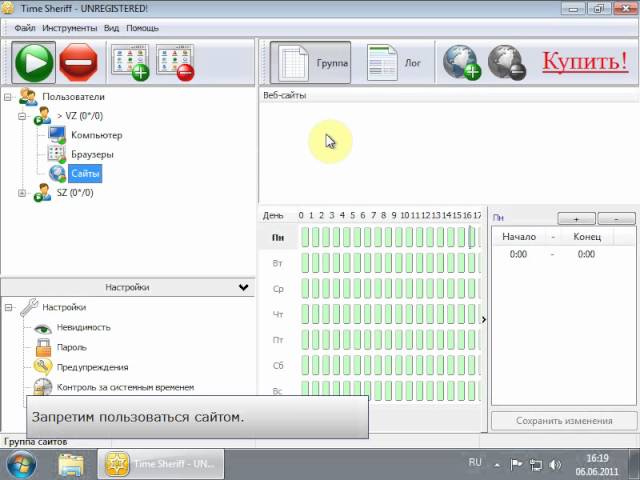Image resolution: width=640 pixels, height=480 pixels.
Task: Add website using globe plus icon
Action: [462, 62]
